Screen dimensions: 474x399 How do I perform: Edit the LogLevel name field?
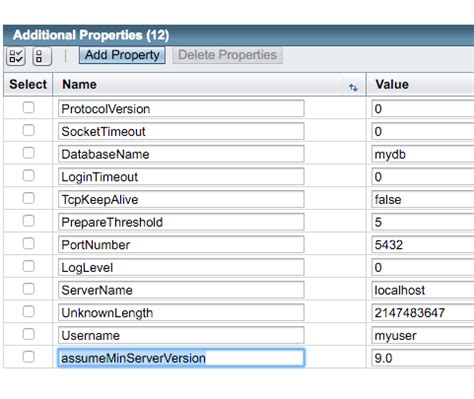tap(181, 267)
